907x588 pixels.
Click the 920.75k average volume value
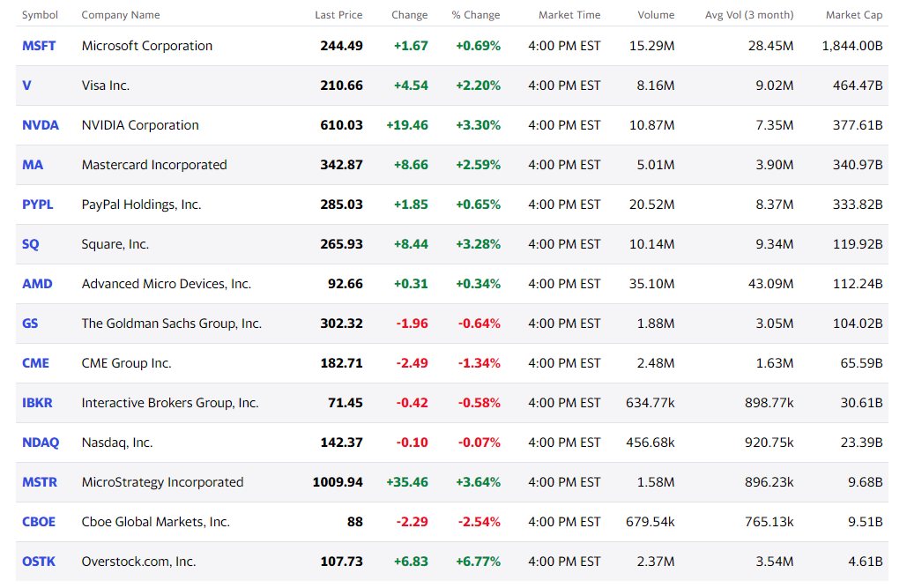coord(769,443)
